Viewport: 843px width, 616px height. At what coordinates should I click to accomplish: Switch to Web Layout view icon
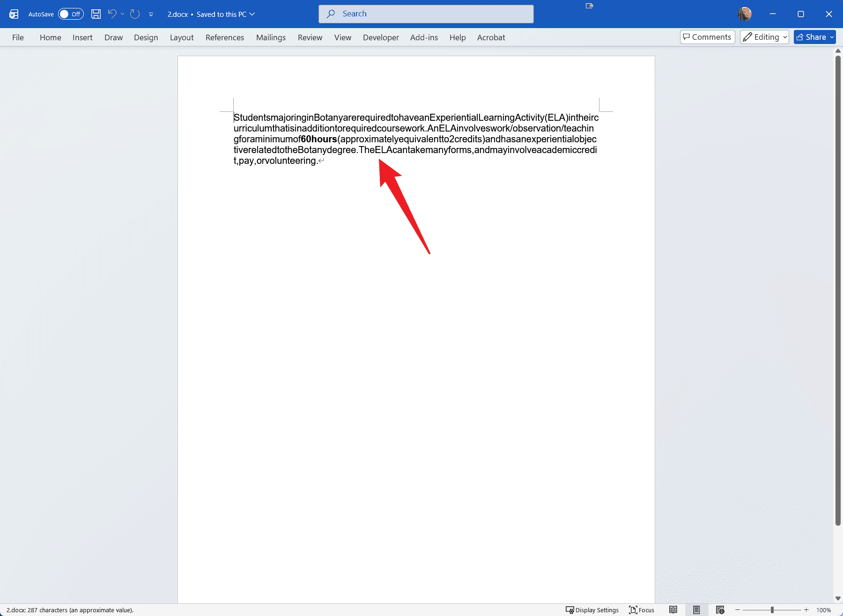[x=720, y=610]
